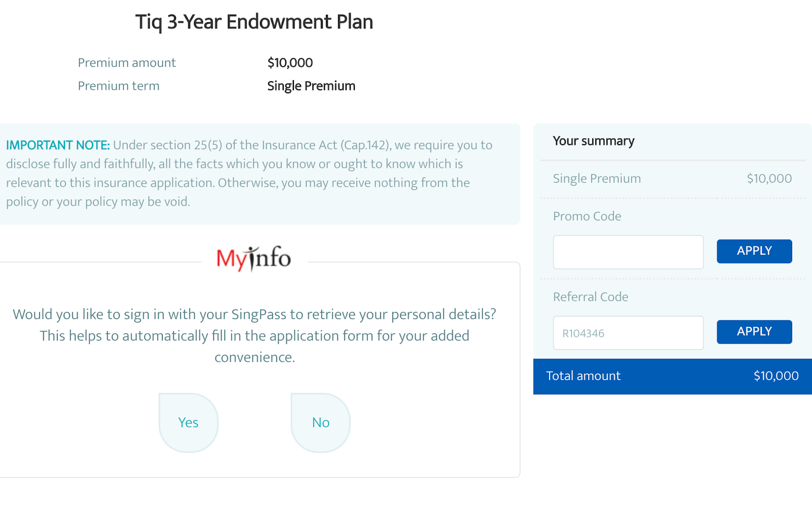The width and height of the screenshot is (812, 507).
Task: Click the Total amount label
Action: point(583,376)
